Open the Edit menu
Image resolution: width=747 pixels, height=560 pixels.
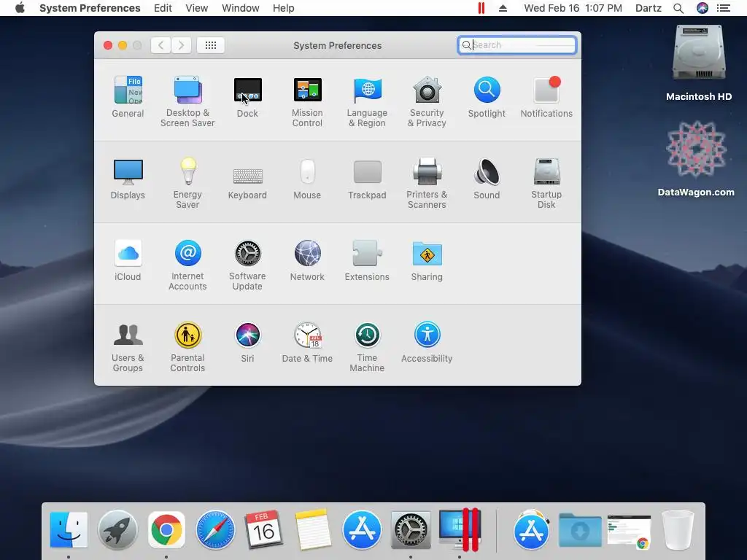pos(163,8)
